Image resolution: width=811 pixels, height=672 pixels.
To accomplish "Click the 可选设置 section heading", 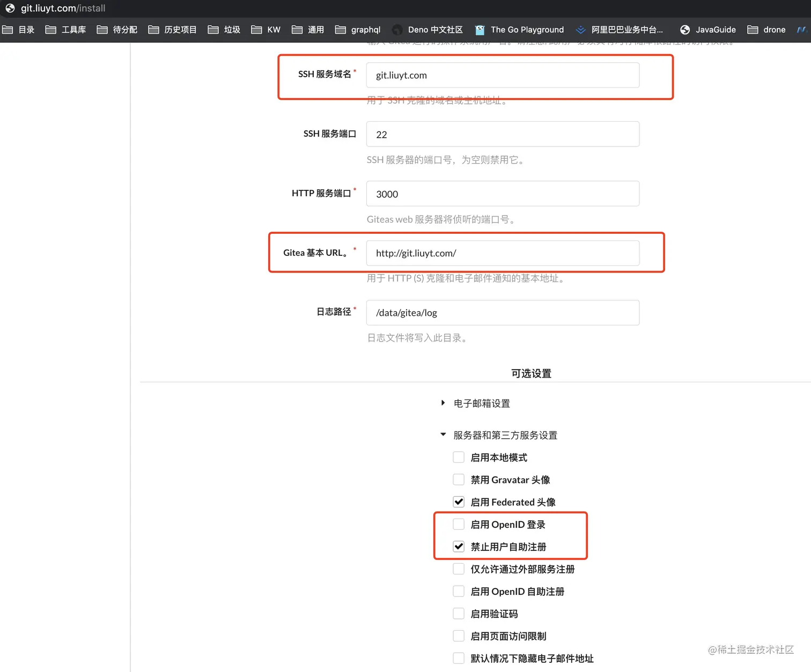I will (x=531, y=373).
